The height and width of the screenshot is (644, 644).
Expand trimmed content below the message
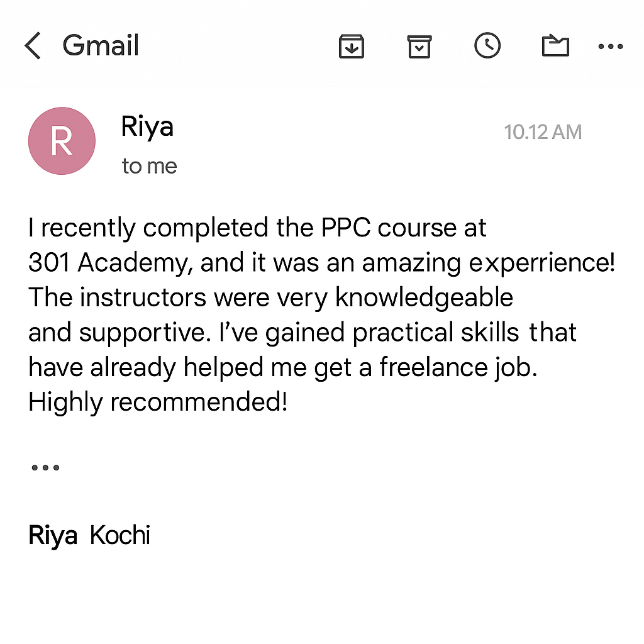pos(45,467)
